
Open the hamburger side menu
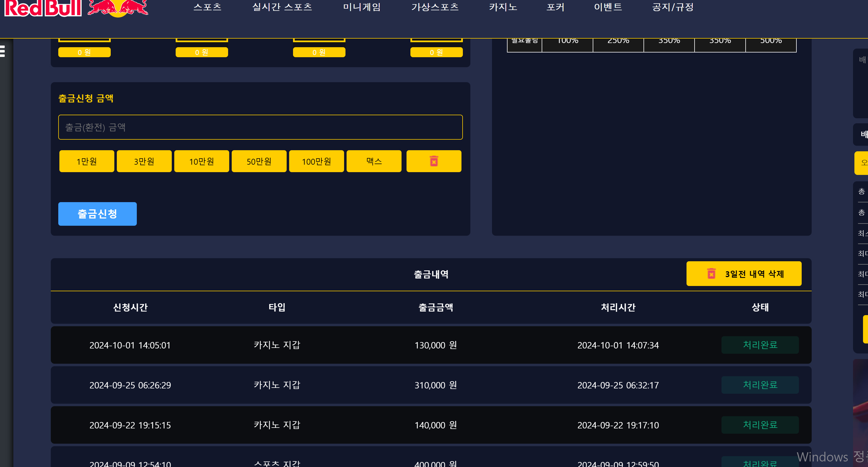click(3, 51)
